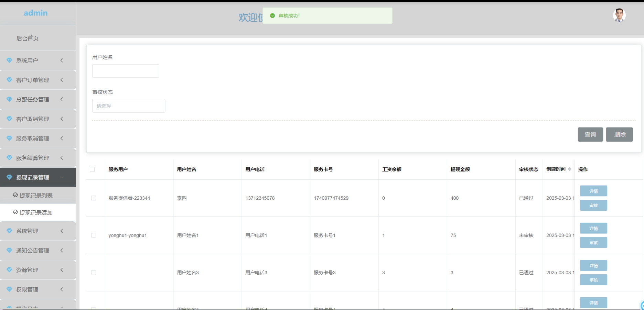Expand the 客户取消管理 chevron
This screenshot has height=310, width=644.
point(62,119)
